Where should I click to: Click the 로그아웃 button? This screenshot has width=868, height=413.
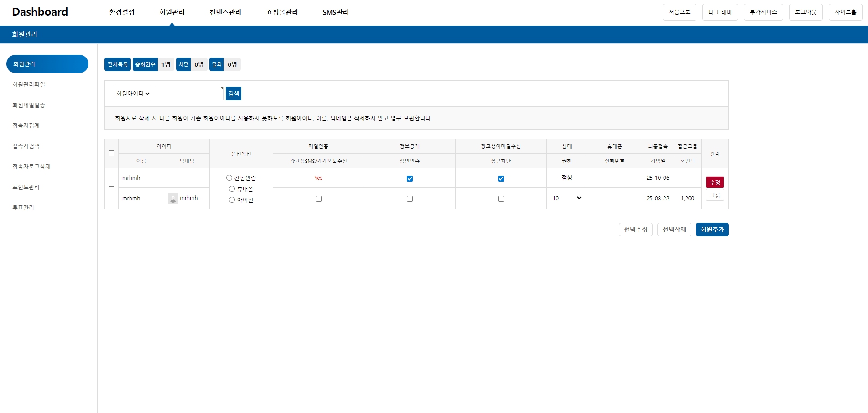(806, 12)
